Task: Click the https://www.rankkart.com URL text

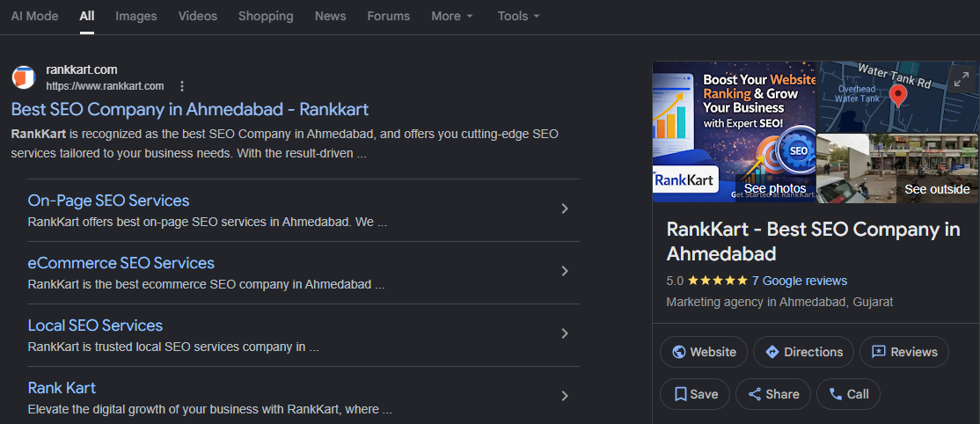Action: point(105,86)
